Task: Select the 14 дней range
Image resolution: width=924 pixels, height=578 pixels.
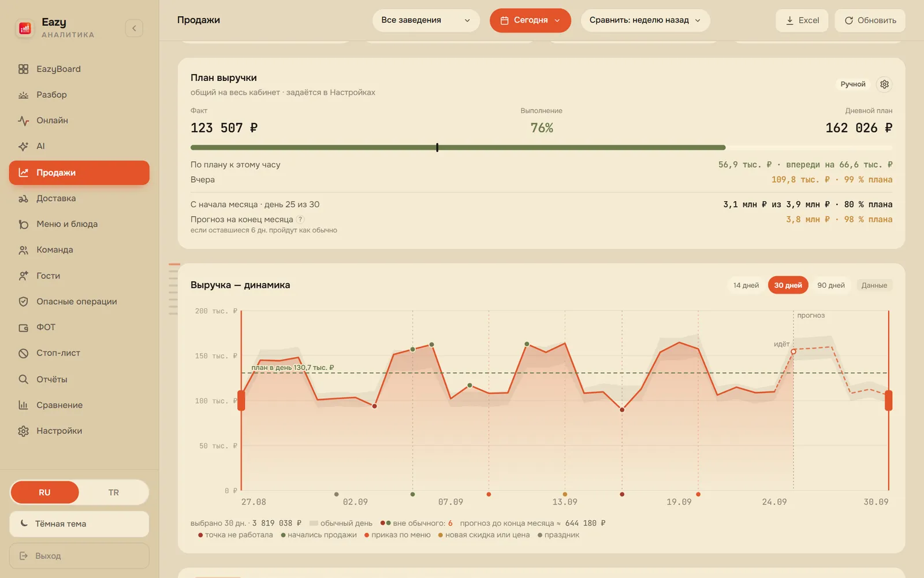Action: click(x=746, y=286)
